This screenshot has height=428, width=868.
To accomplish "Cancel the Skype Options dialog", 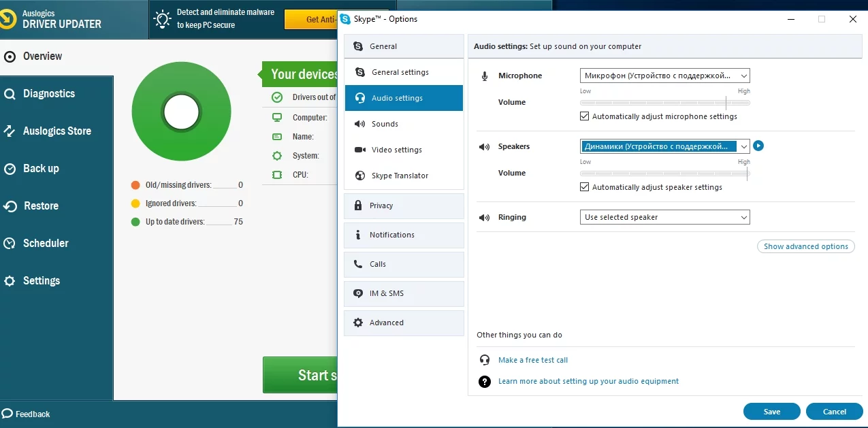I will click(835, 412).
